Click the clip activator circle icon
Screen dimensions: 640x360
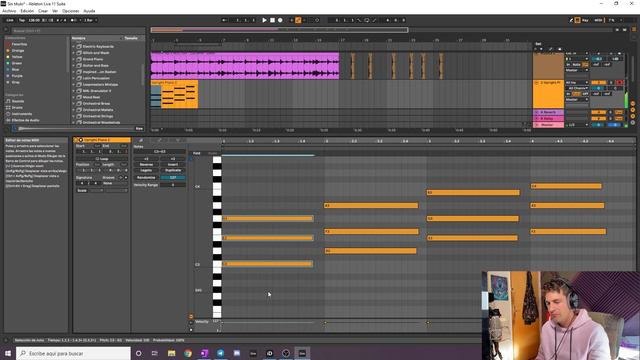click(81, 140)
